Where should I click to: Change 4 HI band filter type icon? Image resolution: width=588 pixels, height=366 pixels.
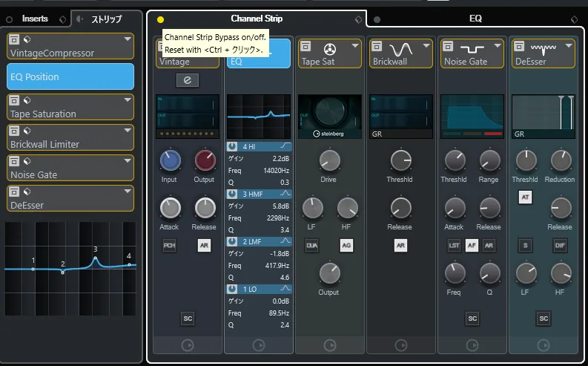point(285,146)
